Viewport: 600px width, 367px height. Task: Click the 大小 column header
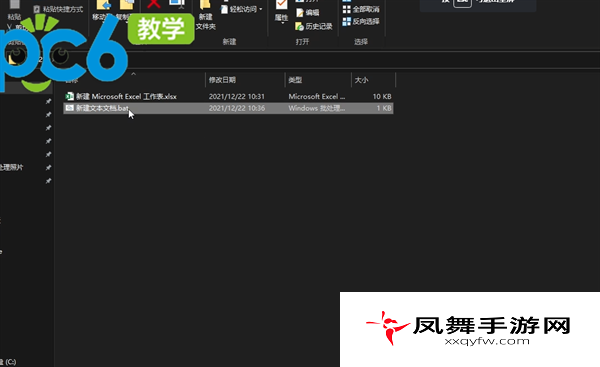tap(361, 80)
